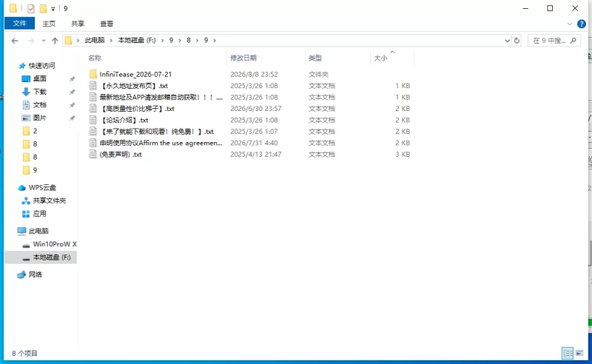Open 下载 in quick access
This screenshot has width=592, height=364.
tap(39, 92)
